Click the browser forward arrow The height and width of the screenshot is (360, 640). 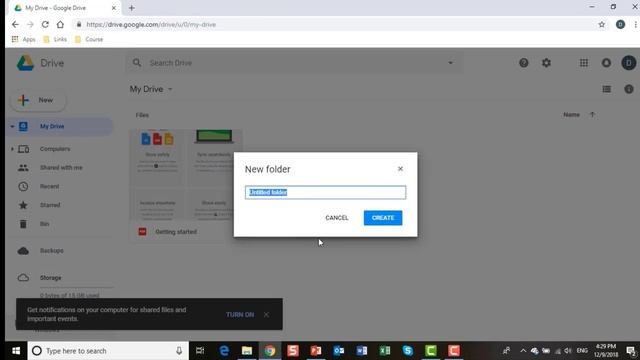[30, 24]
